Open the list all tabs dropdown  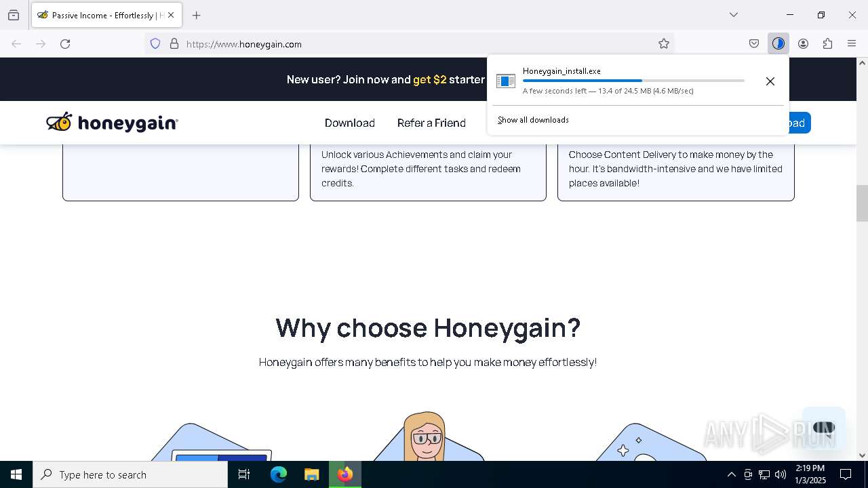coord(734,15)
